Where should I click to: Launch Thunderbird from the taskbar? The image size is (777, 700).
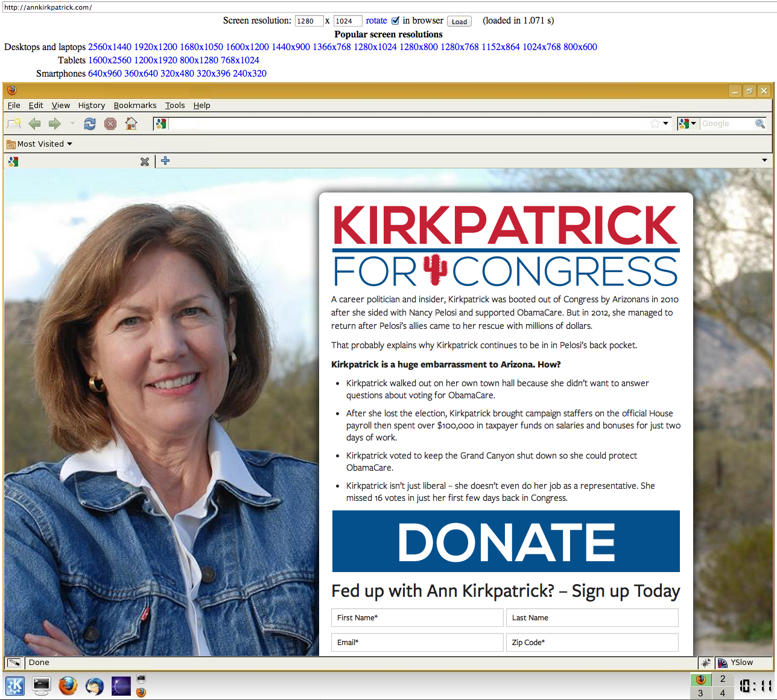(x=94, y=686)
